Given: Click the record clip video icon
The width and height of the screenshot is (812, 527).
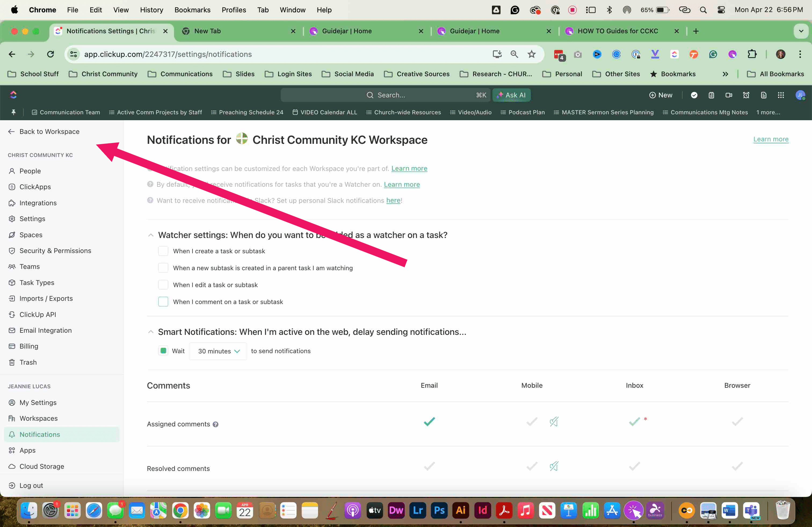Looking at the screenshot, I should (729, 95).
